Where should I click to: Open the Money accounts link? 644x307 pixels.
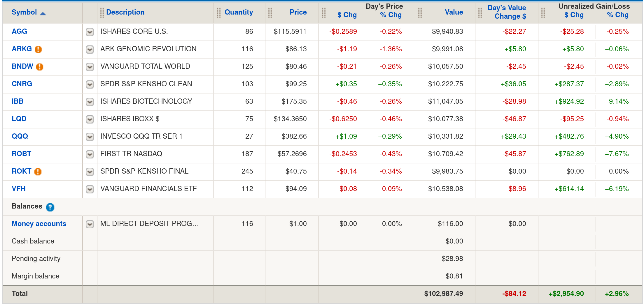[39, 224]
